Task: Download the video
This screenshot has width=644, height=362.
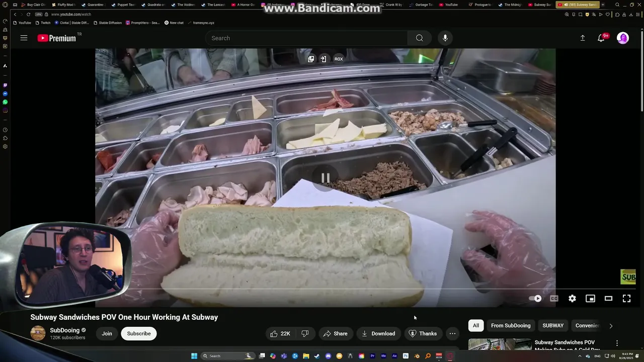Action: [x=378, y=333]
